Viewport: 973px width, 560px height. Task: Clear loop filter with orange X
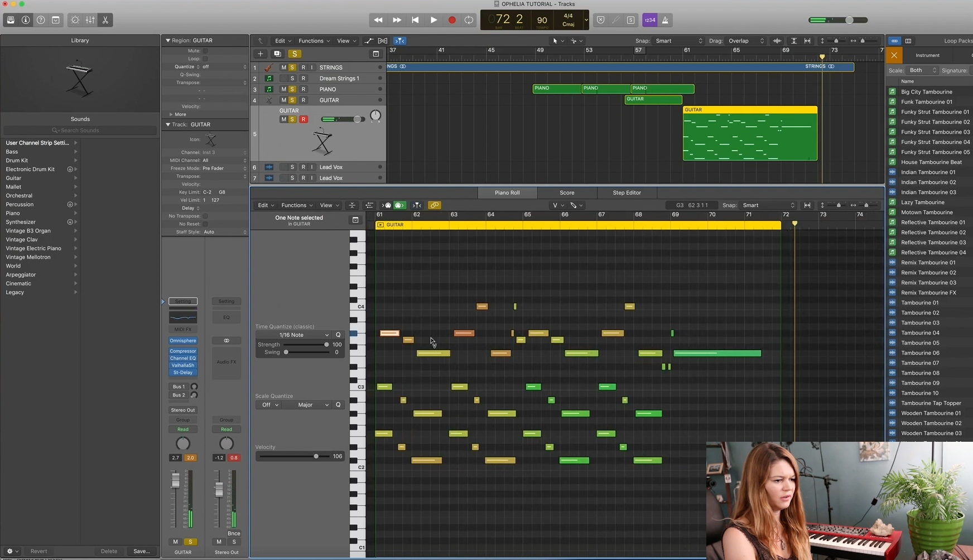[x=894, y=55]
